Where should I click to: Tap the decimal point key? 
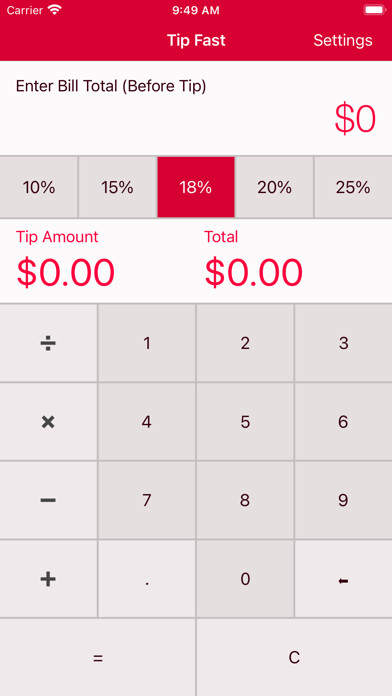coord(147,579)
